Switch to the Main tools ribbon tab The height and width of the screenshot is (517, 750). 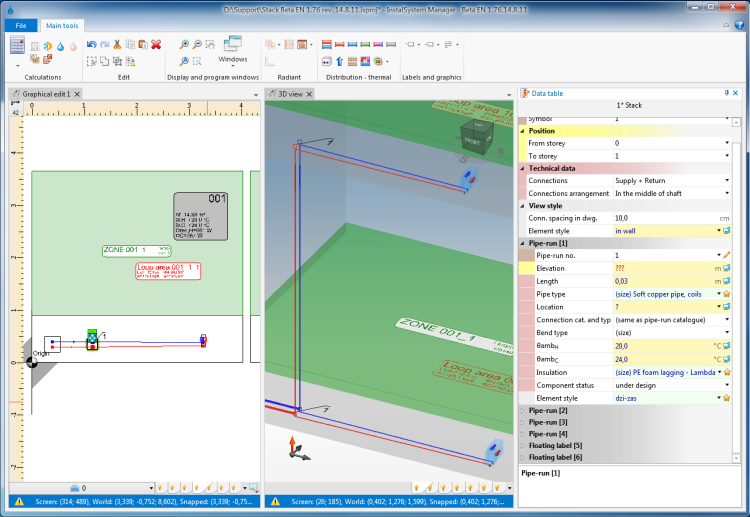(x=62, y=25)
